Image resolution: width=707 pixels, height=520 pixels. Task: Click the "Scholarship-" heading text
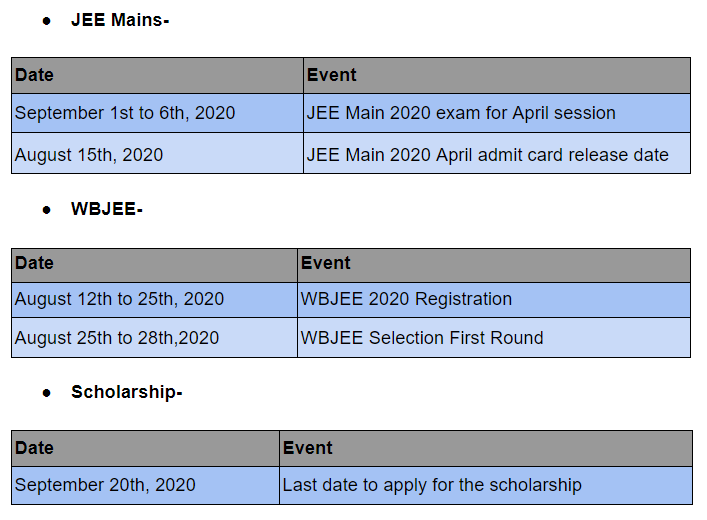(126, 392)
